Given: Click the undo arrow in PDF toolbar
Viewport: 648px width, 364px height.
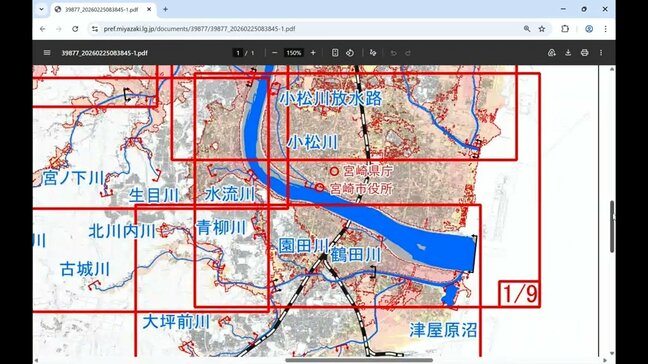Looking at the screenshot, I should [393, 53].
